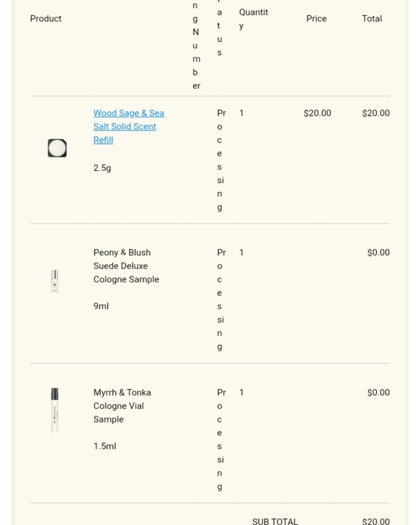This screenshot has height=525, width=420.
Task: Click Processing status of the Wood Sage refill
Action: 221,160
